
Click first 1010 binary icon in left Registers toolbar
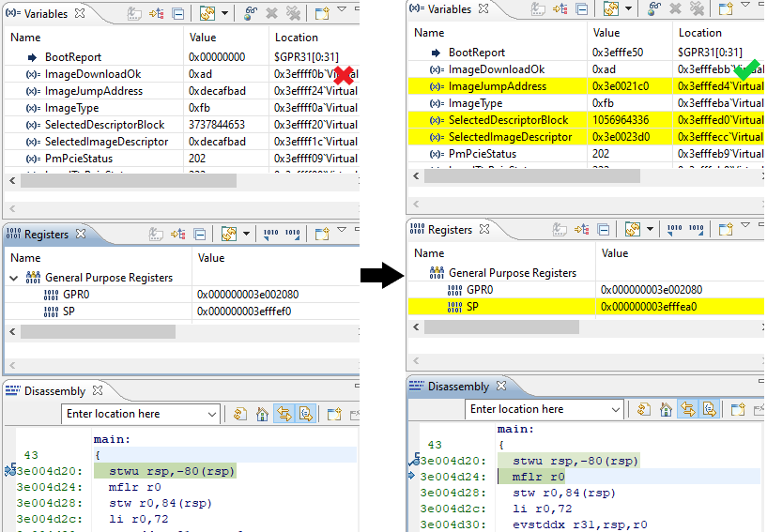270,235
